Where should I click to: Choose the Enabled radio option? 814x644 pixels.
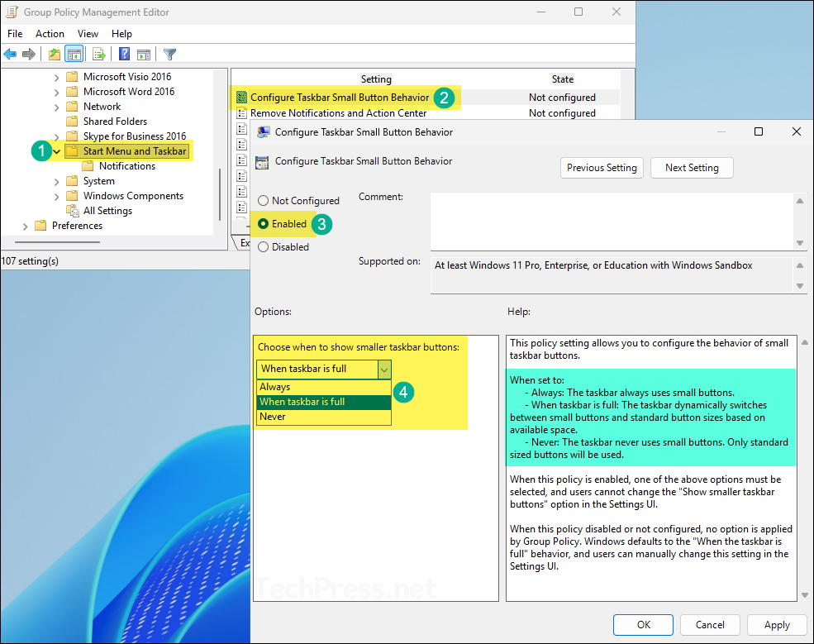(x=264, y=224)
